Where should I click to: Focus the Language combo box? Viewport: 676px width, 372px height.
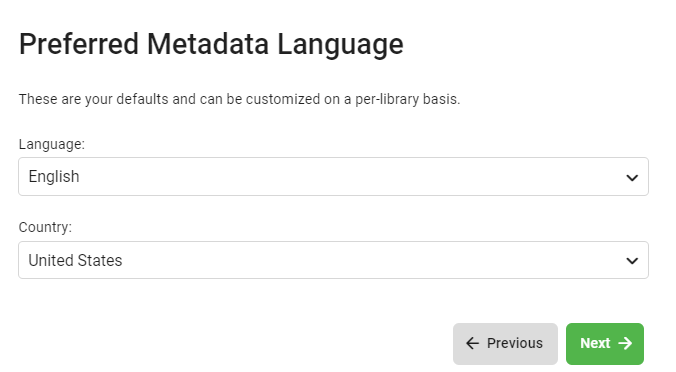333,176
